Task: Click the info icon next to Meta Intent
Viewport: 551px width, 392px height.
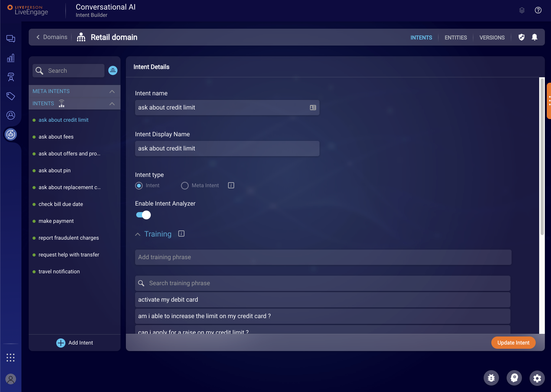Action: tap(231, 185)
